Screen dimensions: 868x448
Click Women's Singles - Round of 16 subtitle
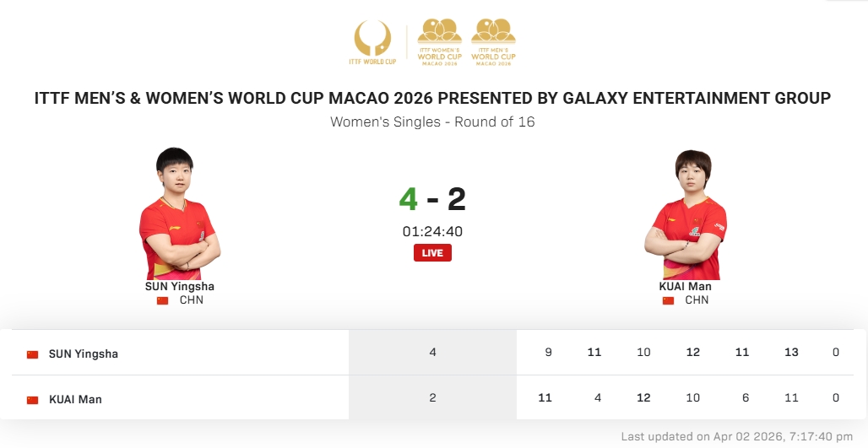432,122
